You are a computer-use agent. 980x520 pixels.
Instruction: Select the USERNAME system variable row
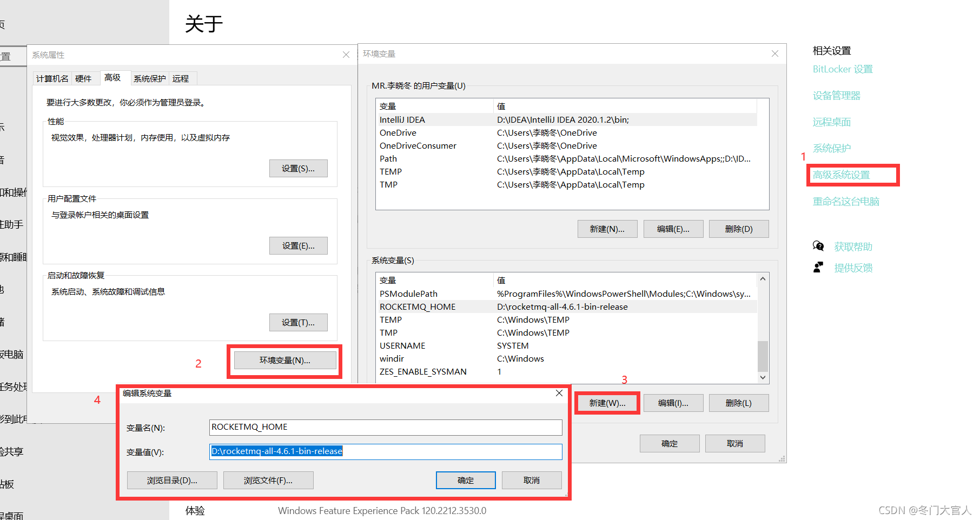[566, 346]
